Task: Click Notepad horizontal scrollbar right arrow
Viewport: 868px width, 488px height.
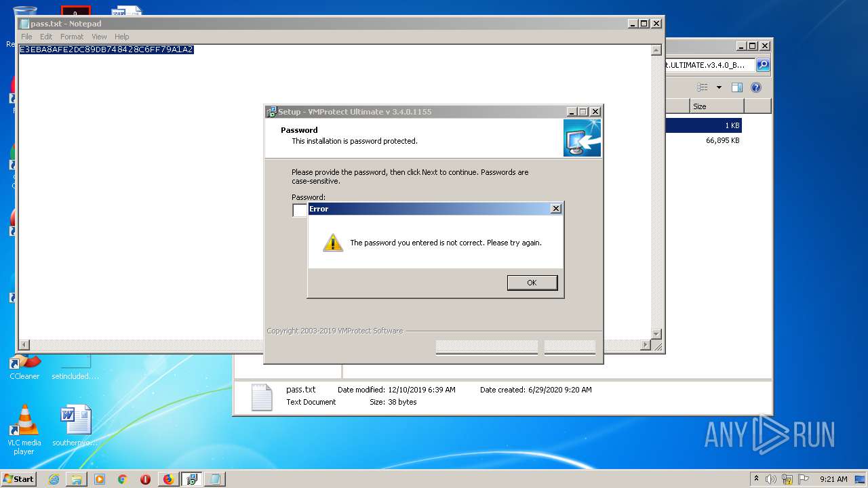Action: pos(646,345)
